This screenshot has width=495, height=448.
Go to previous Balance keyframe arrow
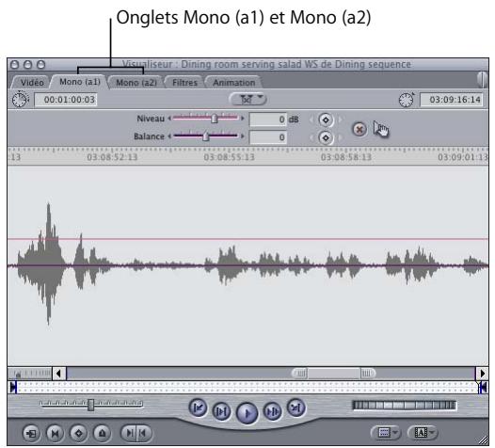pyautogui.click(x=311, y=138)
